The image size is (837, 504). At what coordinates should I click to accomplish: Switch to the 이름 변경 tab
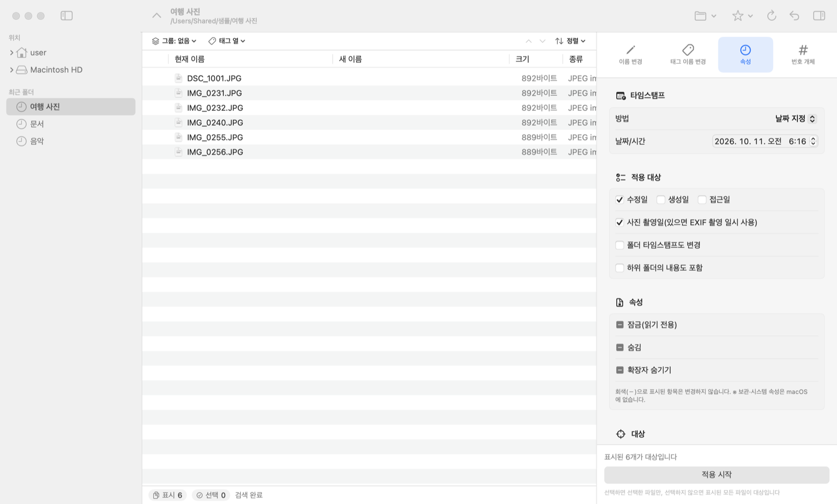coord(630,54)
